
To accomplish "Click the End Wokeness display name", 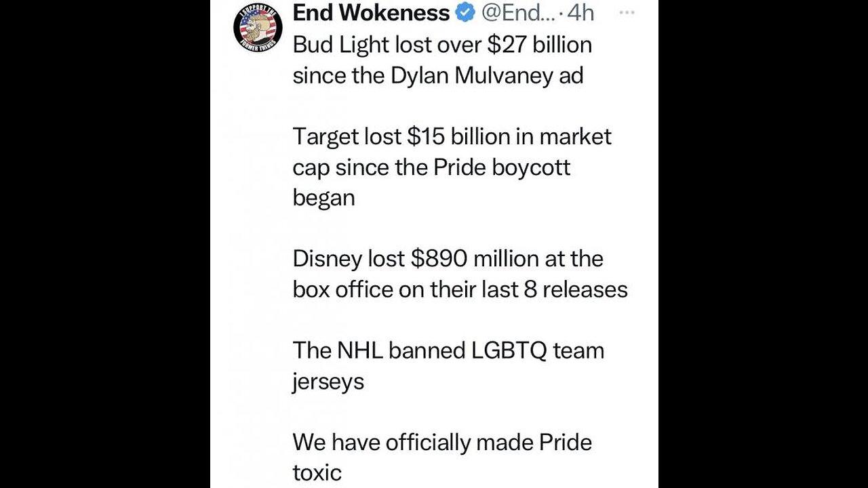I will 371,12.
